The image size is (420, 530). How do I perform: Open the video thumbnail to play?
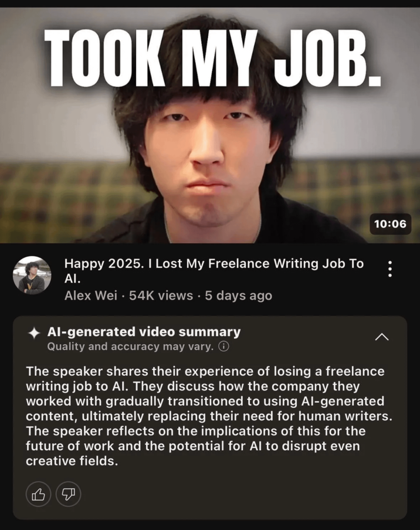(210, 125)
